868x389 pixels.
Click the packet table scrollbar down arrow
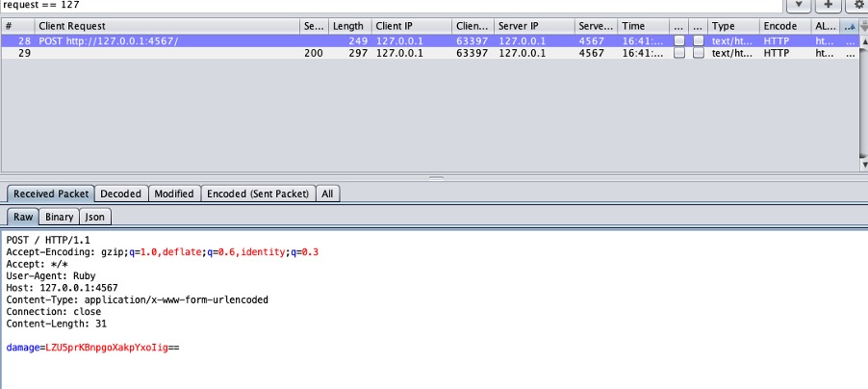coord(863,165)
